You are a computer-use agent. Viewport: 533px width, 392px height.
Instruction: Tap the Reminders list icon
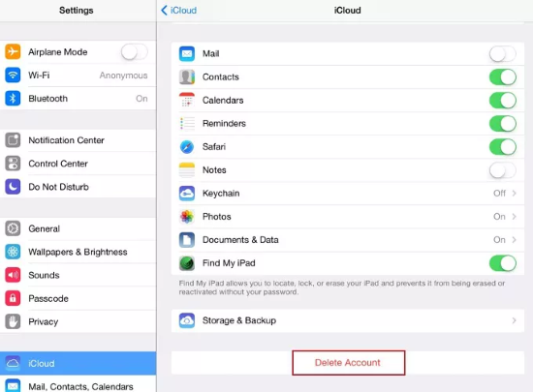[x=187, y=124]
